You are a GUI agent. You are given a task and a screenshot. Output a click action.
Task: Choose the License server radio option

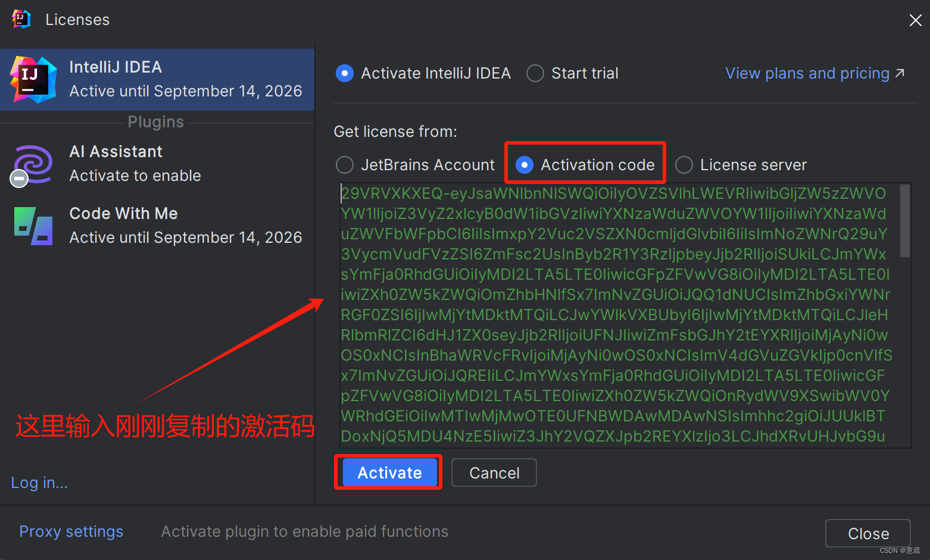[x=684, y=165]
